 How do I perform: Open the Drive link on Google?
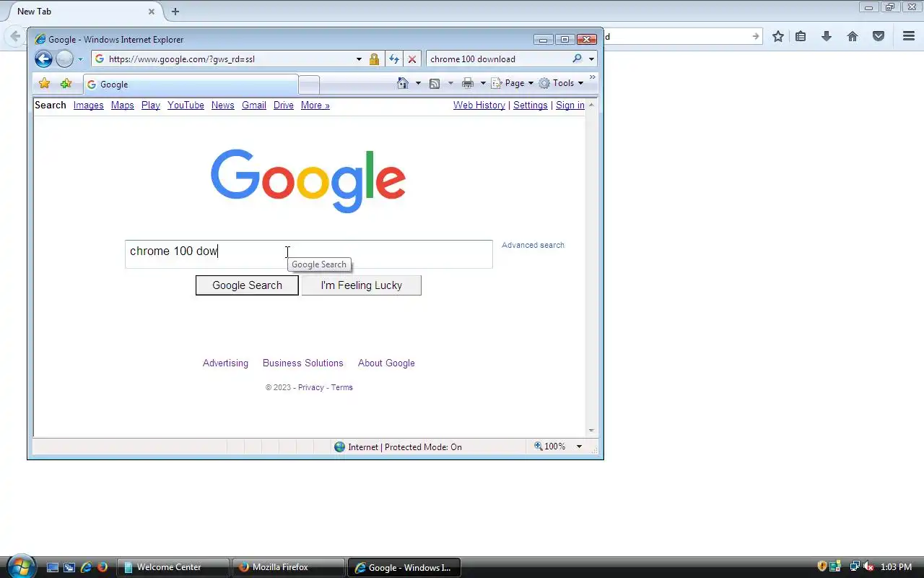point(283,105)
